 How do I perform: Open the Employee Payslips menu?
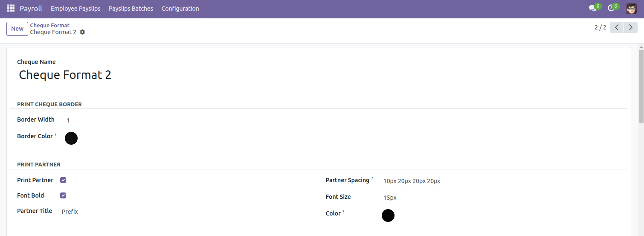coord(75,9)
